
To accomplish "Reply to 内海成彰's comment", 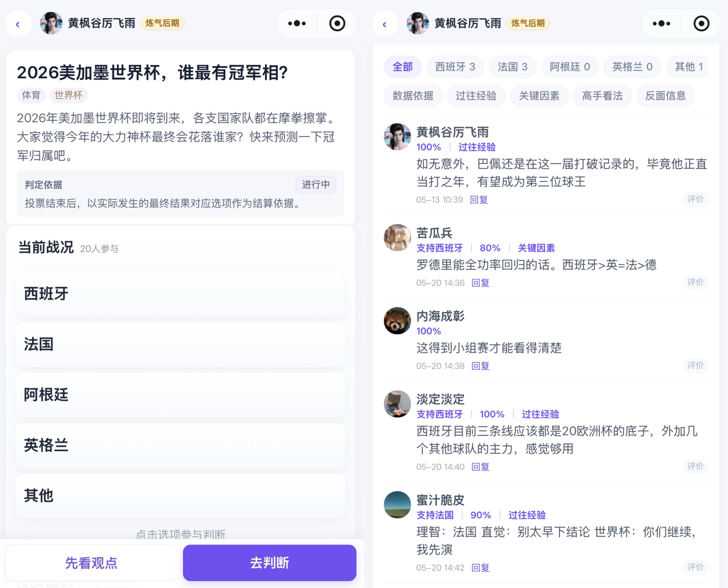I will coord(481,366).
